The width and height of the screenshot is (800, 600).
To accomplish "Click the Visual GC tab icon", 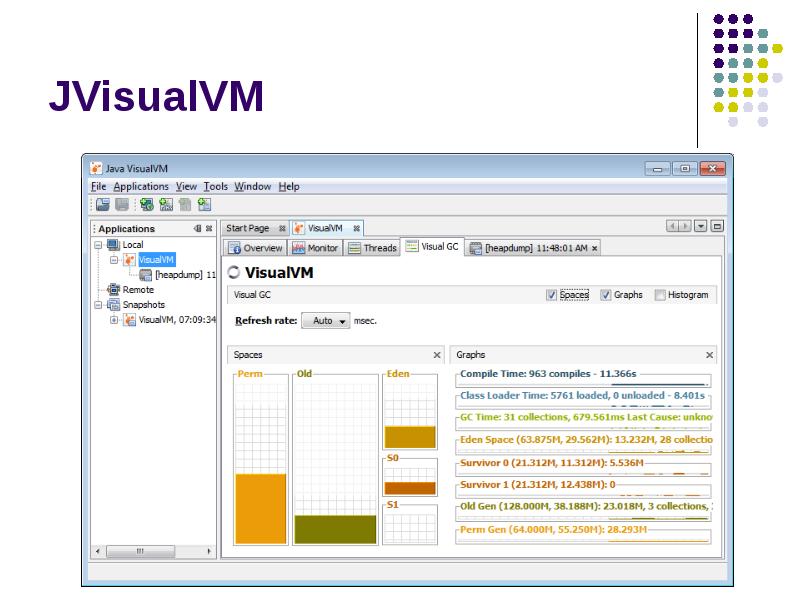I will [x=412, y=246].
